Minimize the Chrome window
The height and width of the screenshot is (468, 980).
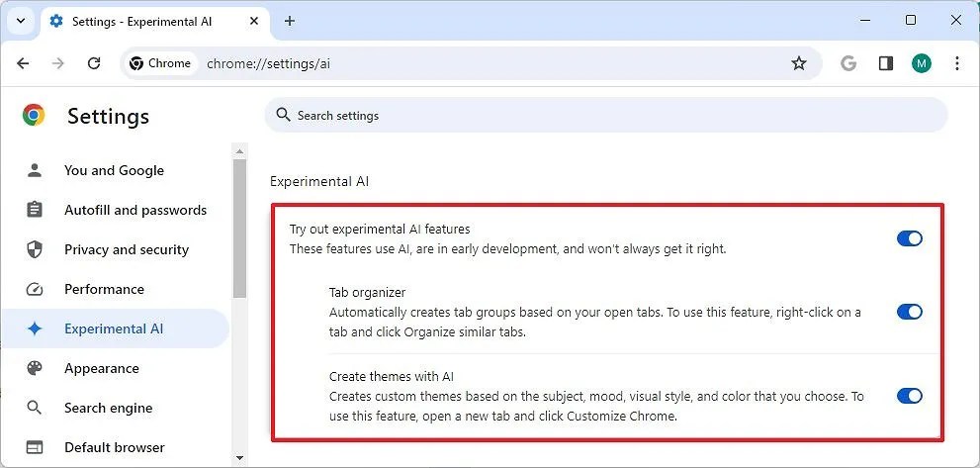(x=865, y=21)
